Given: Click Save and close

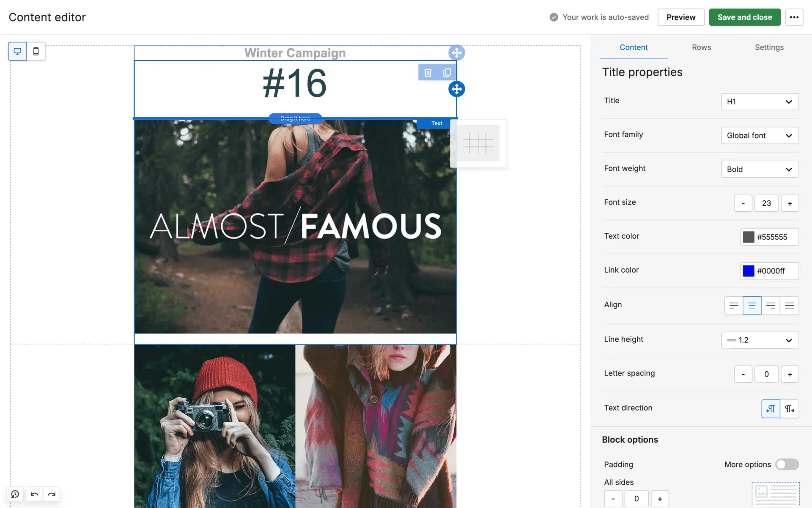Looking at the screenshot, I should (744, 17).
